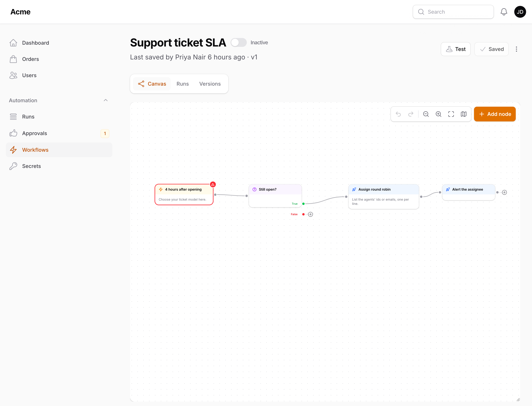Click the Add node button

click(495, 114)
